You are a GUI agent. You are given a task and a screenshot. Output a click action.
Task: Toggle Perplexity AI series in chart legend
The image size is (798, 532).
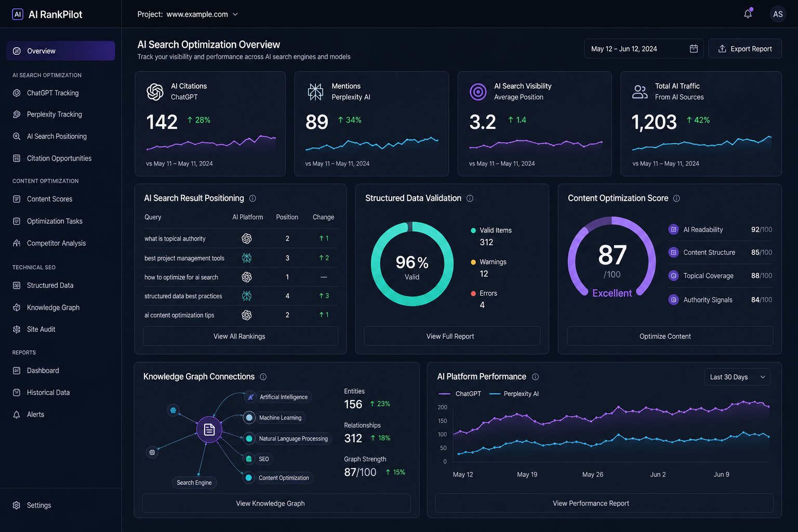tap(514, 394)
